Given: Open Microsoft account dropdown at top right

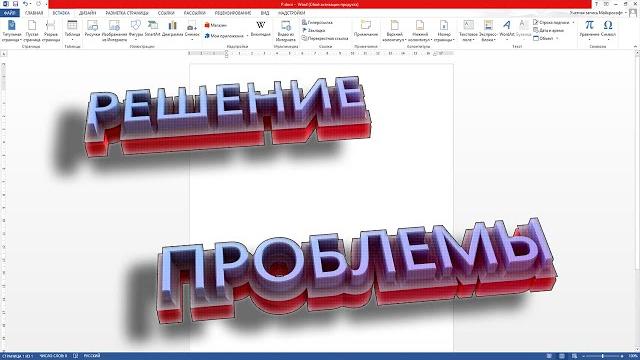Looking at the screenshot, I should coord(598,13).
